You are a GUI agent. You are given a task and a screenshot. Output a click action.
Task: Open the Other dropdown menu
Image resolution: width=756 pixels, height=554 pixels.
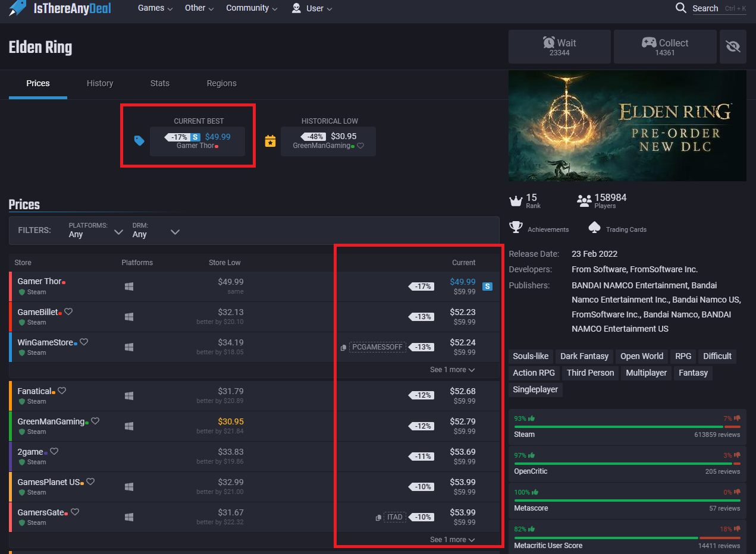point(200,8)
